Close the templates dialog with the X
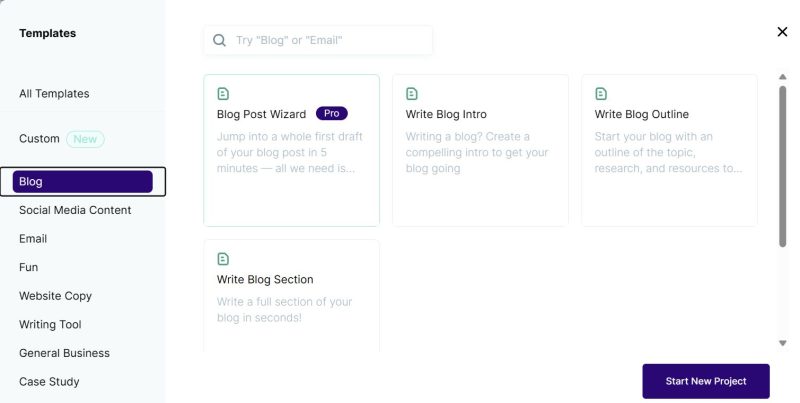This screenshot has height=403, width=800. coord(782,32)
